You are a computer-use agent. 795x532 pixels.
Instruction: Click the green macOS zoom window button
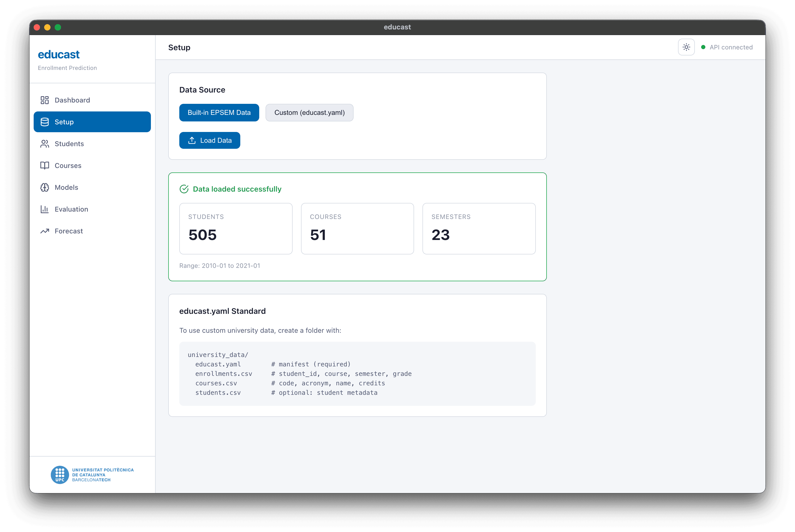tap(58, 27)
